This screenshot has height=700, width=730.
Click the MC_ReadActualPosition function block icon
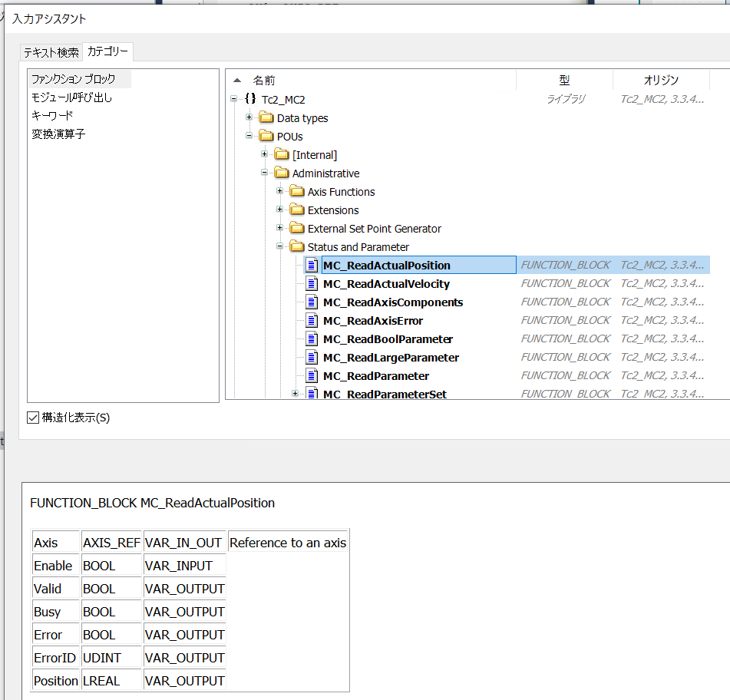[x=313, y=265]
